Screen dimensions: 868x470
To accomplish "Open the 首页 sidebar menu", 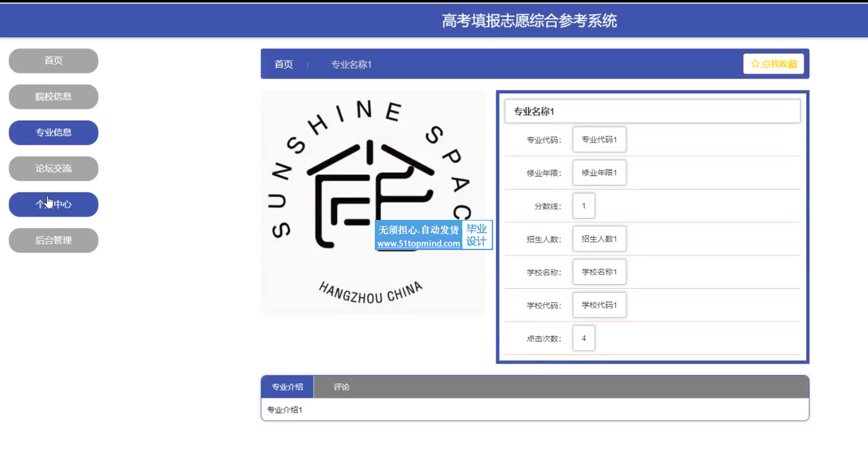I will 53,61.
